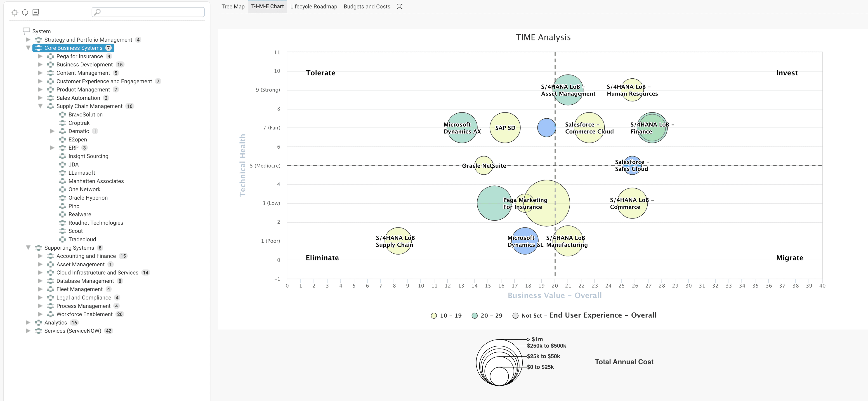Click the fullscreen icon beside Budgets and Costs
The image size is (868, 401).
399,6
